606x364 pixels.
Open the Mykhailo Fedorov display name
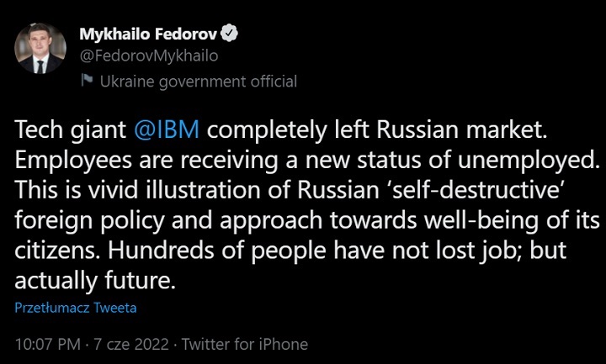tap(147, 34)
